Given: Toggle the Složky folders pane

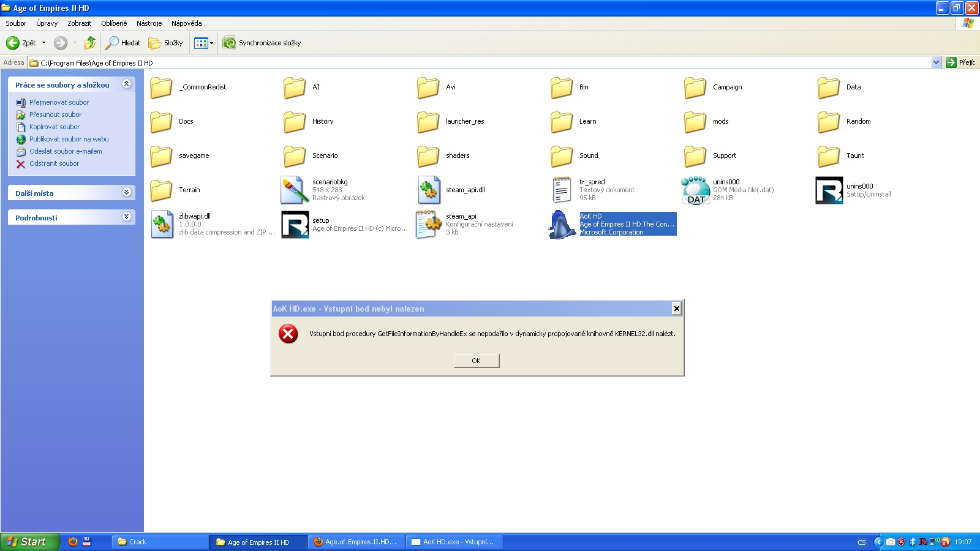Looking at the screenshot, I should point(166,43).
